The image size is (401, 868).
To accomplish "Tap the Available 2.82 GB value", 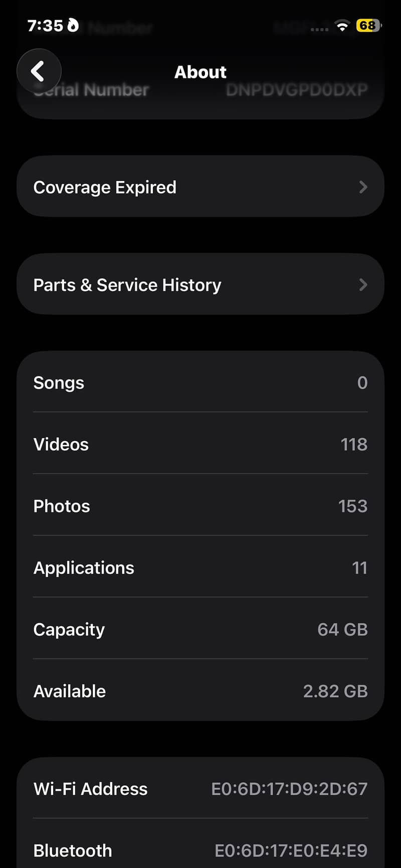I will (335, 691).
